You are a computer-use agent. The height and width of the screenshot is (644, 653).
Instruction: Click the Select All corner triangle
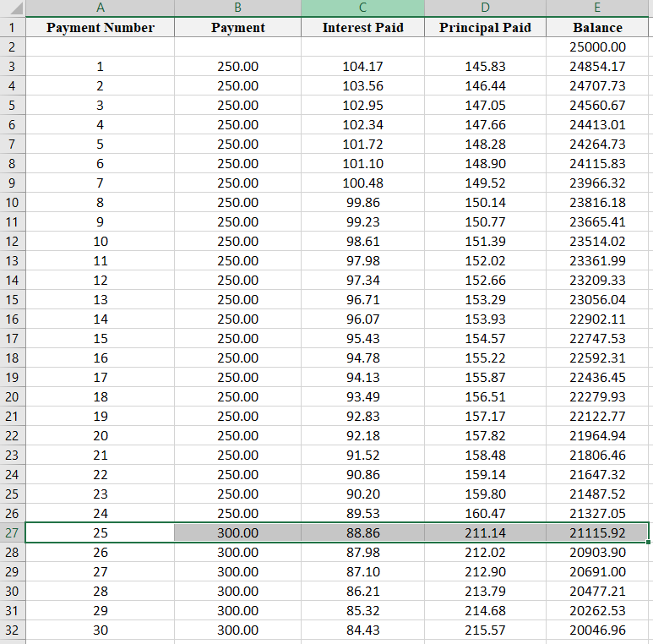coord(13,8)
